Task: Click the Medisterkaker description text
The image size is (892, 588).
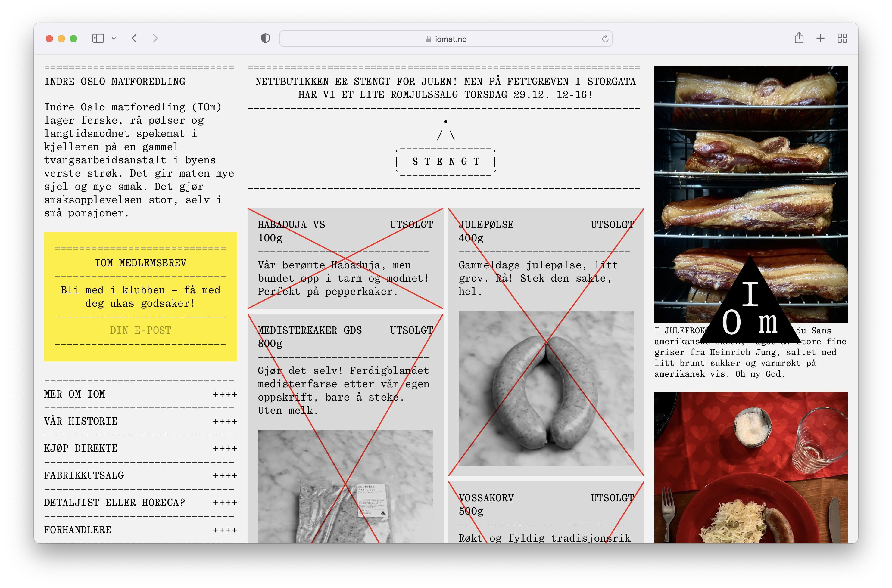Action: (343, 390)
